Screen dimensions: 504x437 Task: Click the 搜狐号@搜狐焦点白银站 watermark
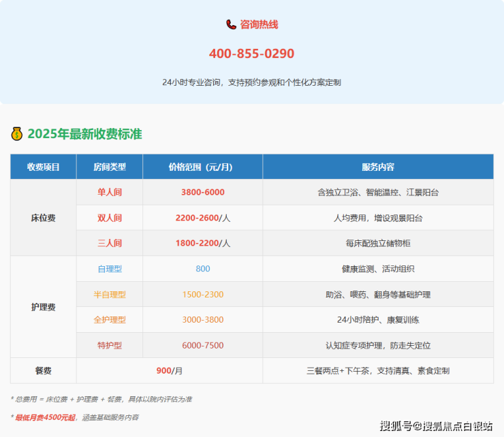436,426
